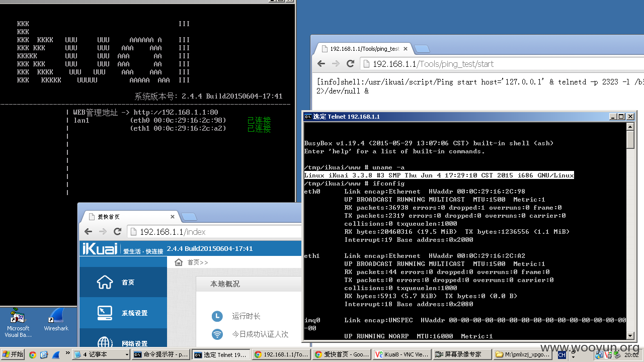Minimize the Telnet 192.168.1.1 window
644x362 pixels.
click(x=612, y=117)
